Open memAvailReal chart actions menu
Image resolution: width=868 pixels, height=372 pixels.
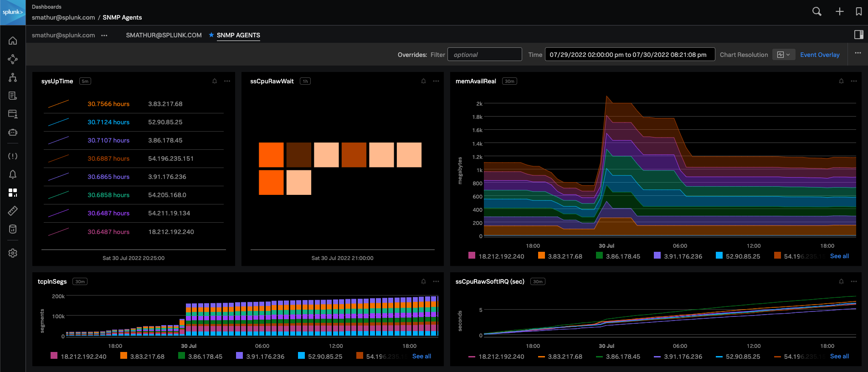[854, 82]
